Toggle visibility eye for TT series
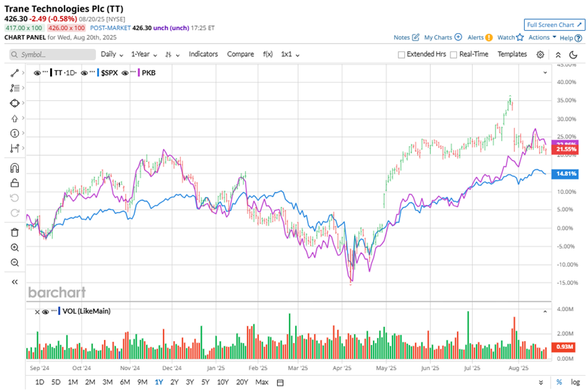This screenshot has width=588, height=392. (x=37, y=73)
